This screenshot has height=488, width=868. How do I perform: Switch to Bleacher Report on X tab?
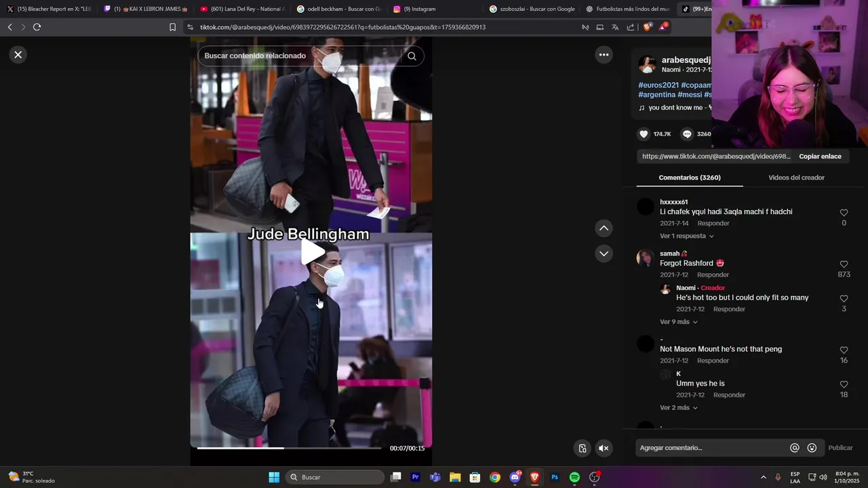[49, 9]
